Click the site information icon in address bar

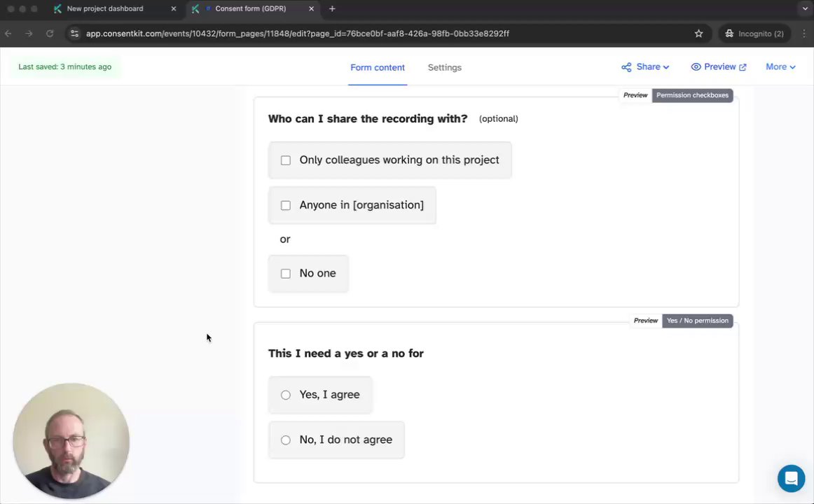tap(74, 34)
